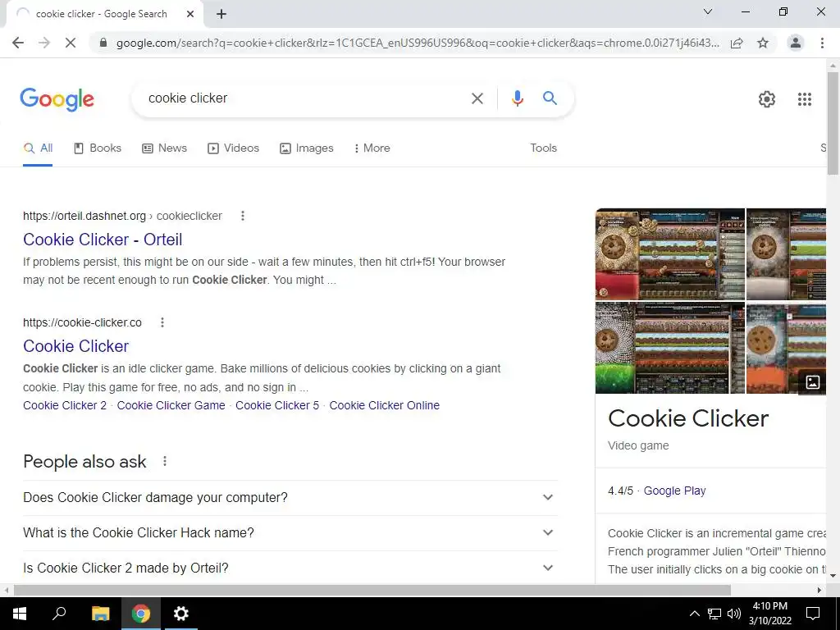Screen dimensions: 840x630
Task: Expand "Does Cookie Clicker damage your computer?"
Action: pyautogui.click(x=290, y=498)
